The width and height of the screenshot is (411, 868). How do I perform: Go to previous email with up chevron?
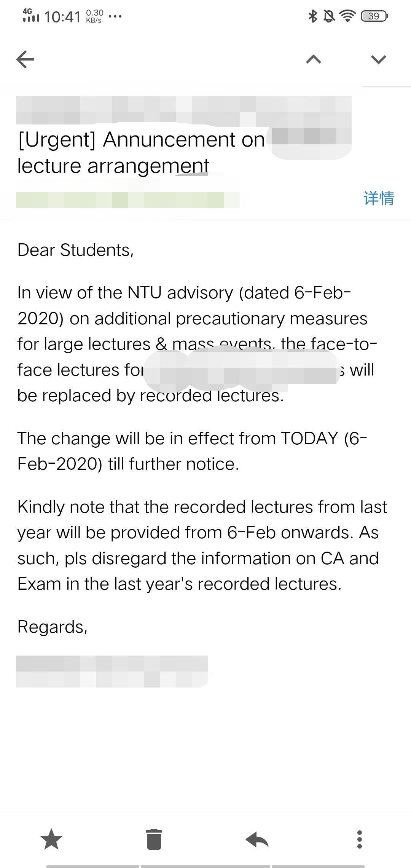pyautogui.click(x=314, y=59)
